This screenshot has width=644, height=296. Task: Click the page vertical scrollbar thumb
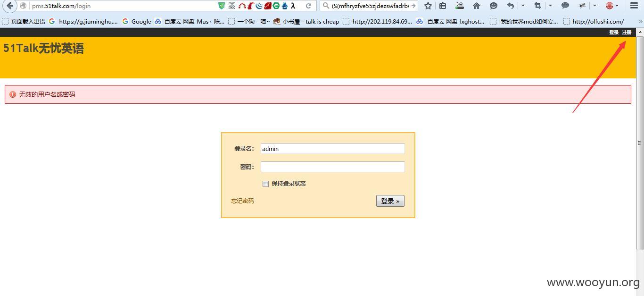[x=640, y=143]
